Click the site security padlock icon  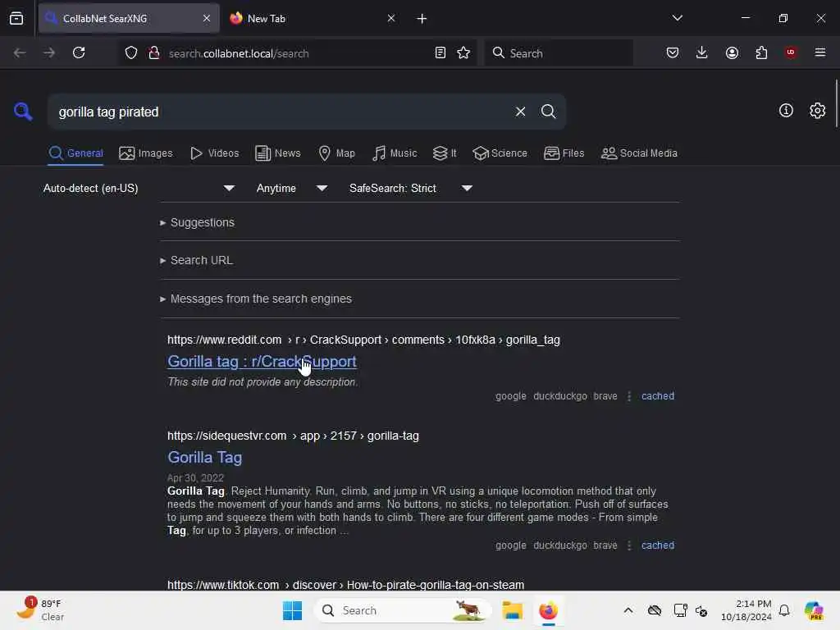coord(154,52)
